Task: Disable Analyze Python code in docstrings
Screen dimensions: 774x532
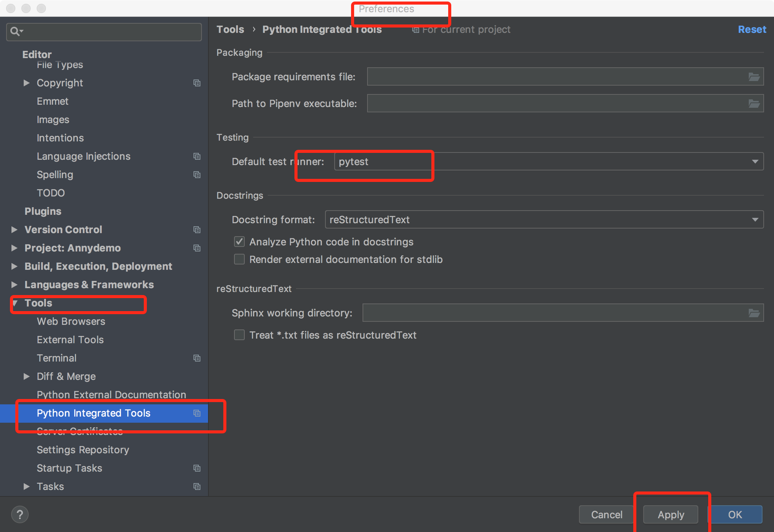Action: (239, 242)
